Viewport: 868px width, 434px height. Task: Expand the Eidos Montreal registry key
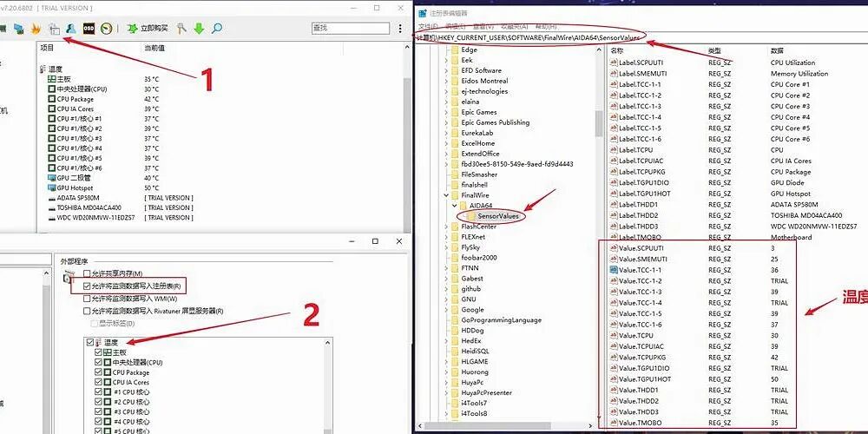[x=446, y=81]
